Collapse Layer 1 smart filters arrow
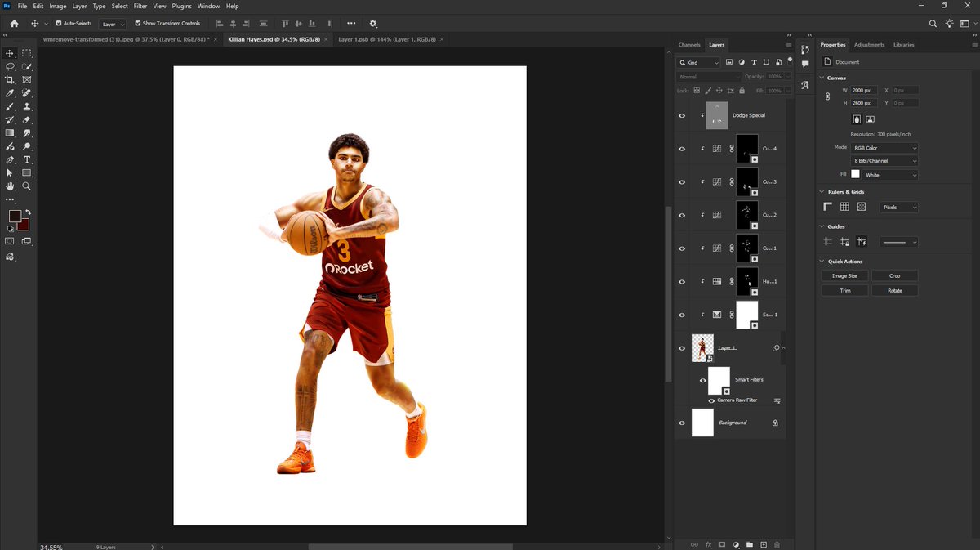This screenshot has height=550, width=980. click(783, 348)
